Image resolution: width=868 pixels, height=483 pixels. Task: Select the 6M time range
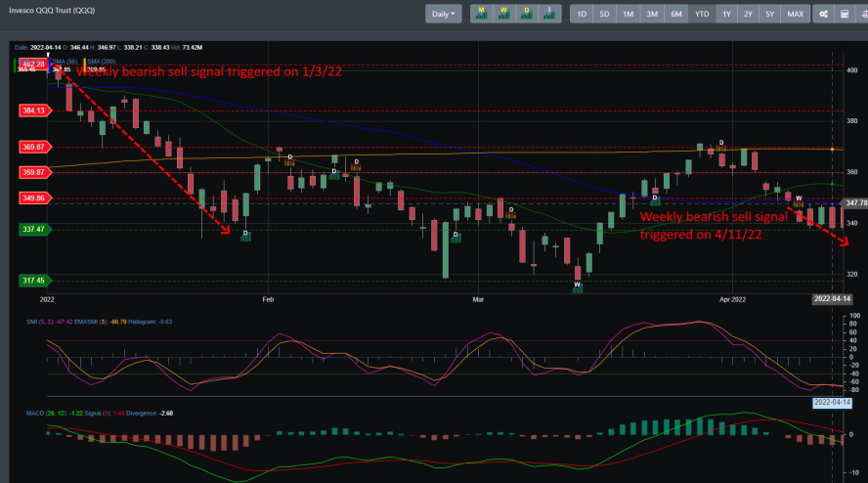point(676,14)
